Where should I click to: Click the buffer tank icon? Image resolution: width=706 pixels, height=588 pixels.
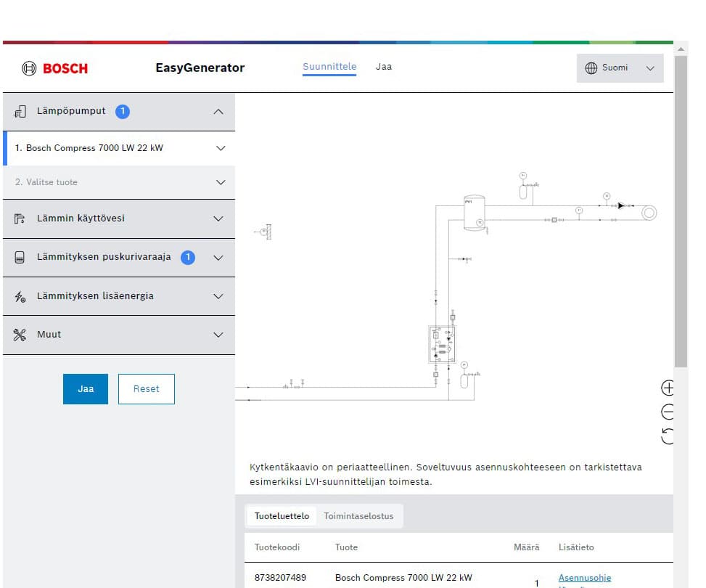click(20, 257)
